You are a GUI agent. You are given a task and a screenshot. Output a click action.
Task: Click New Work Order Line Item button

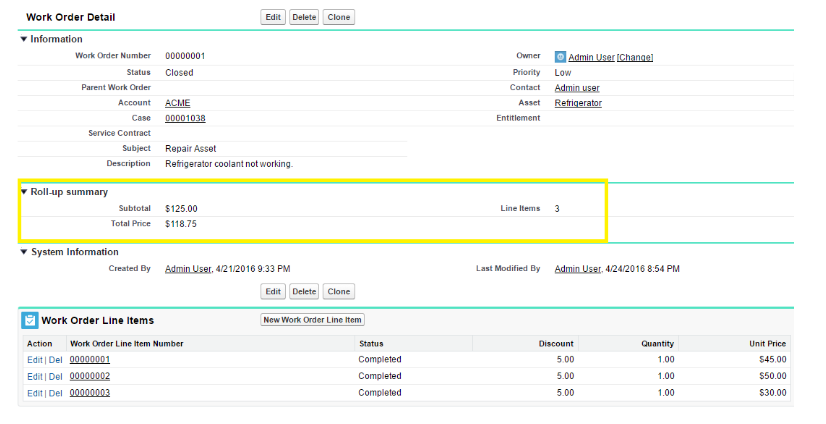(x=313, y=320)
